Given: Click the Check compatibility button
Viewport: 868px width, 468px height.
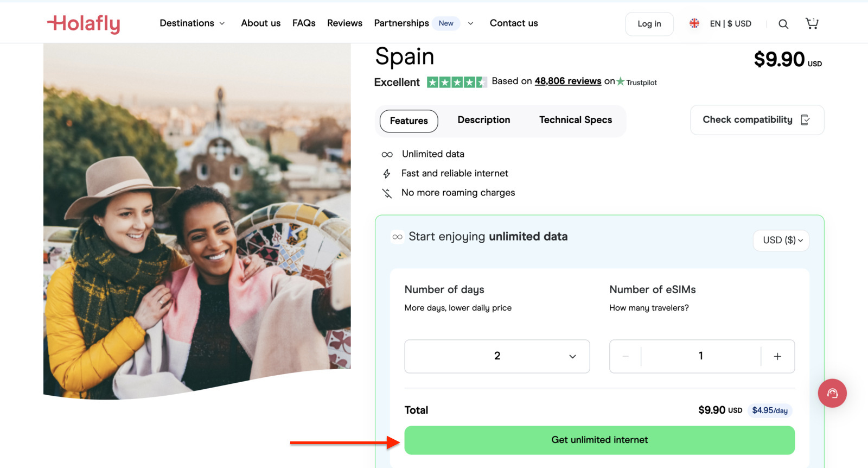Looking at the screenshot, I should 756,119.
